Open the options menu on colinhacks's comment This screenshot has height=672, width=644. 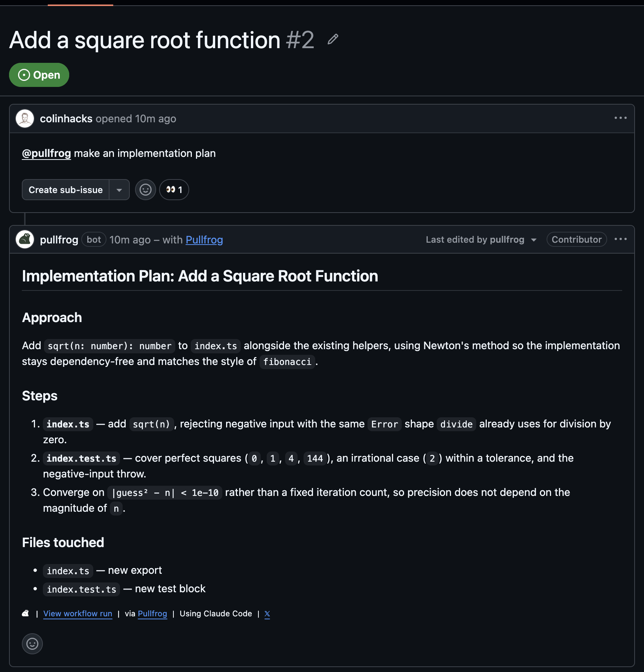[620, 118]
